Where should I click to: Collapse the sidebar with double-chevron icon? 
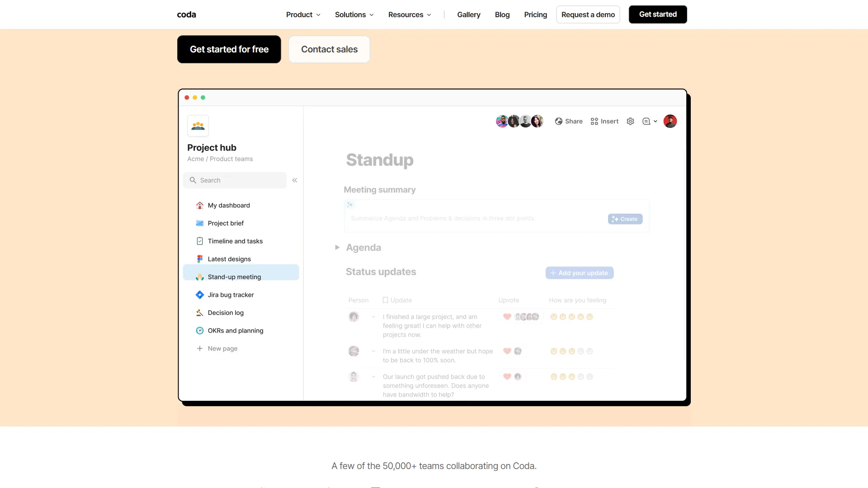[x=295, y=180]
